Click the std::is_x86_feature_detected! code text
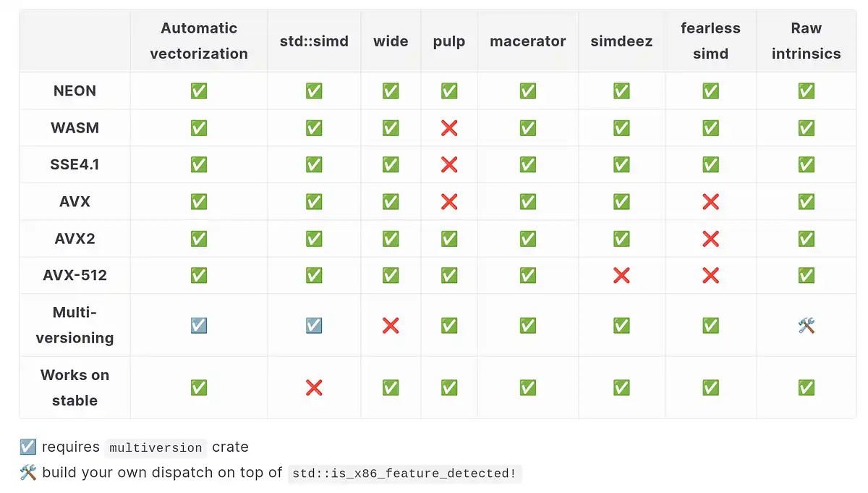 [404, 474]
